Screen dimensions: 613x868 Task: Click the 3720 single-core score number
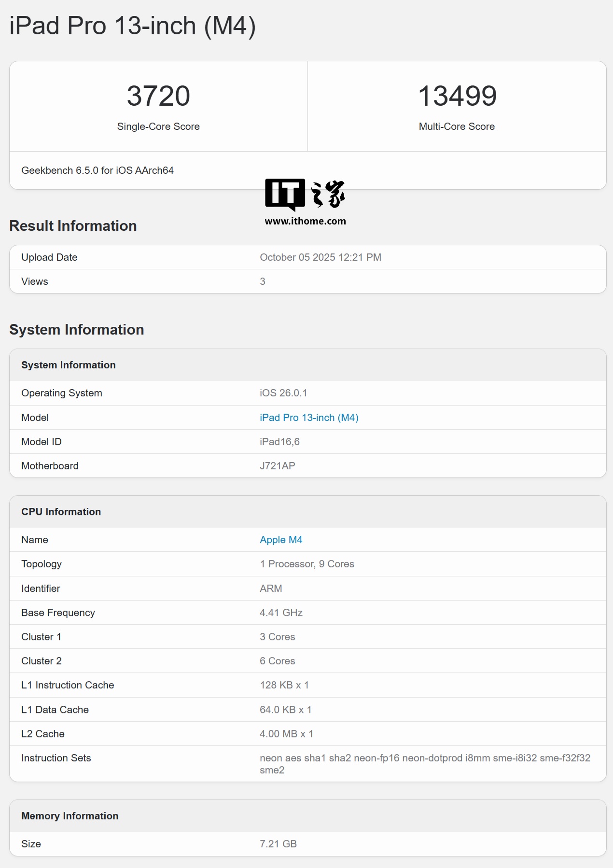[158, 96]
